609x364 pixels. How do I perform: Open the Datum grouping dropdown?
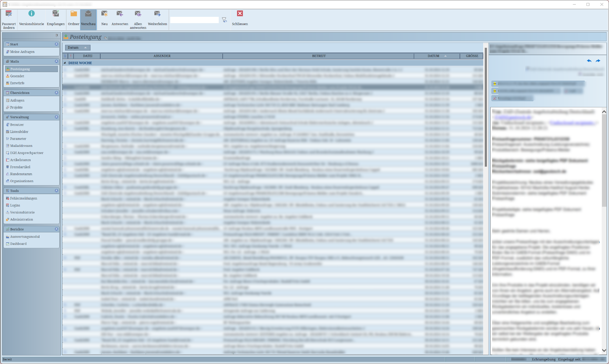[x=77, y=48]
